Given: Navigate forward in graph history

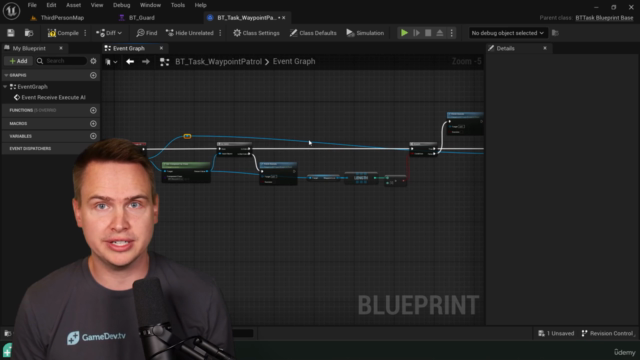Looking at the screenshot, I should point(146,62).
